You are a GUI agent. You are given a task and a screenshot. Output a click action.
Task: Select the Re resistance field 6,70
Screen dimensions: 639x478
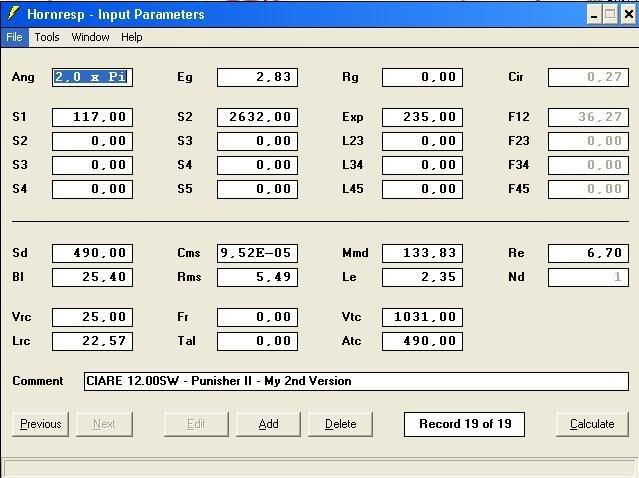pos(588,253)
